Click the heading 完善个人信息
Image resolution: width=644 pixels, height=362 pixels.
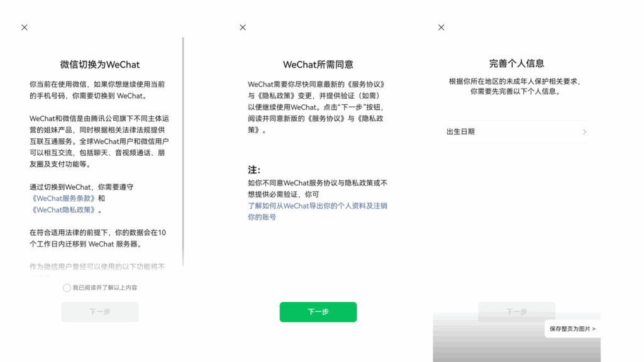pos(516,63)
